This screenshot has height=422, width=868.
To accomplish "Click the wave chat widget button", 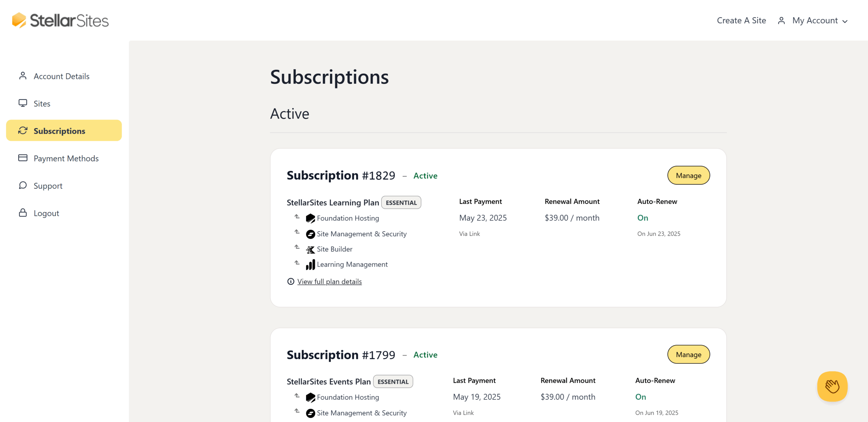I will (x=832, y=386).
